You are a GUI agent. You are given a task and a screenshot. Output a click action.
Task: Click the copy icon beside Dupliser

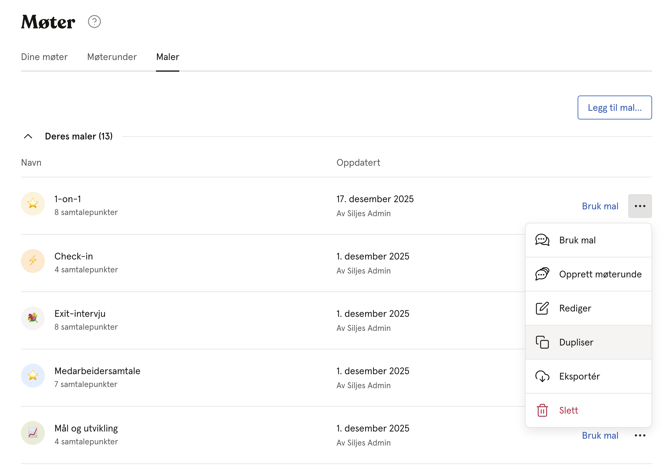point(542,342)
